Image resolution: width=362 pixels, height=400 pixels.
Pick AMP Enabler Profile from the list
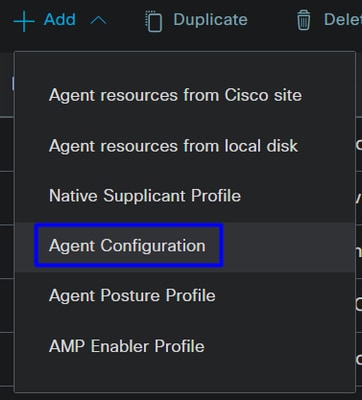coord(127,346)
